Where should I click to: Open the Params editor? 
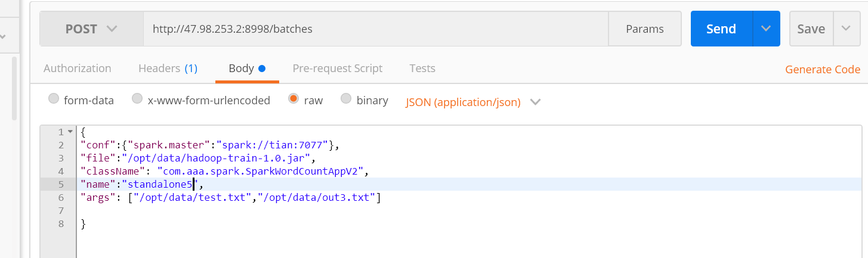click(x=644, y=29)
